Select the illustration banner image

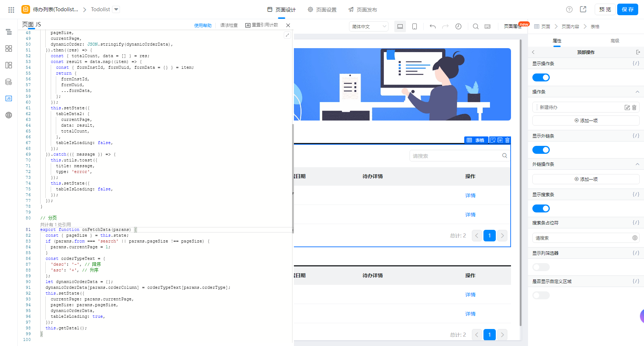tap(402, 84)
